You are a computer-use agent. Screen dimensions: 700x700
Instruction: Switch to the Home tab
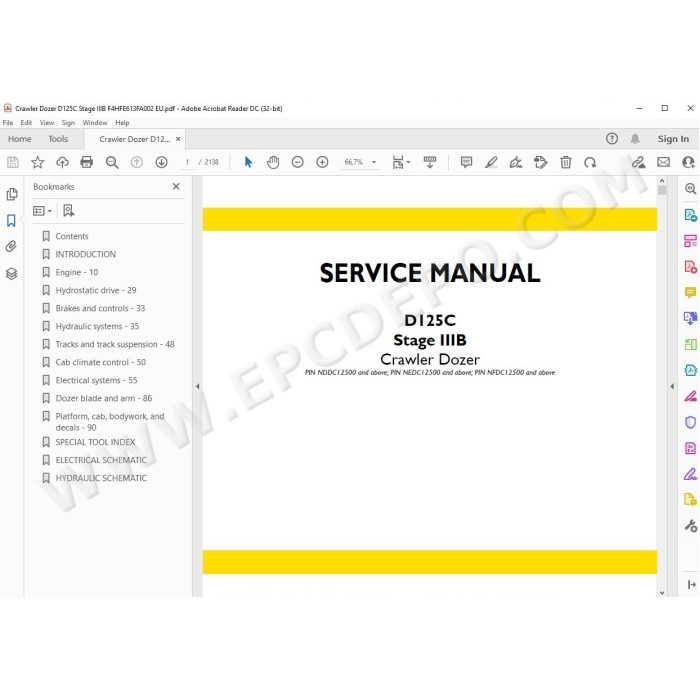[x=20, y=139]
